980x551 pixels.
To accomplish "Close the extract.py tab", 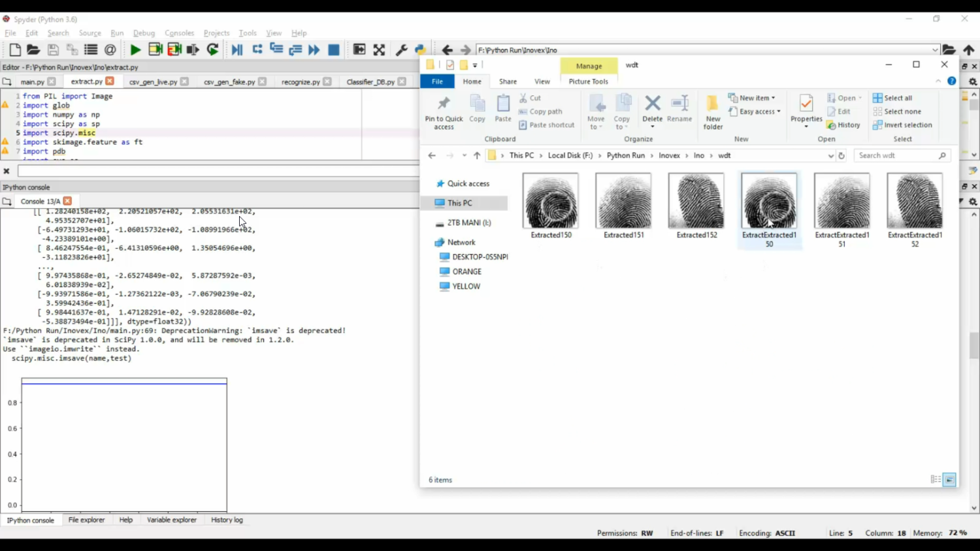I will pos(108,81).
